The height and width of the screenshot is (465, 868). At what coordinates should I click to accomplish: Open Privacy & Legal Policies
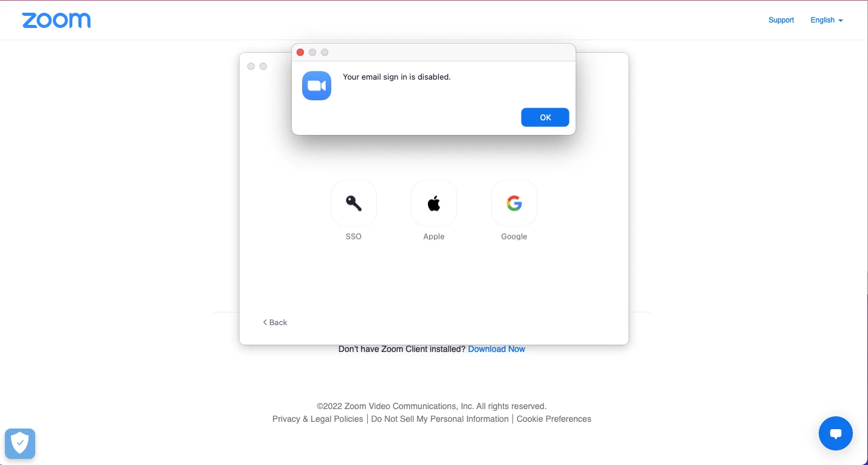click(318, 419)
